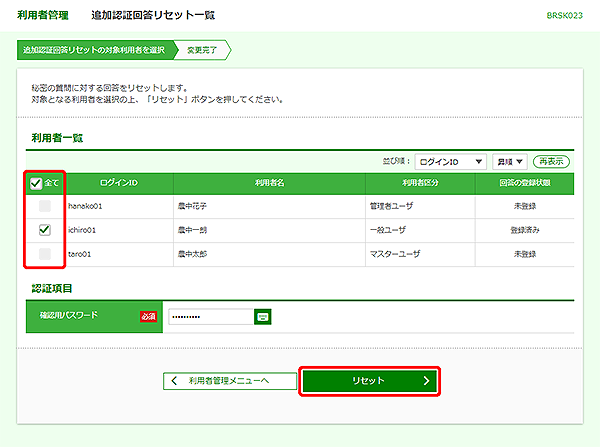This screenshot has height=447, width=600.
Task: Click the 必須 required badge
Action: pyautogui.click(x=148, y=316)
